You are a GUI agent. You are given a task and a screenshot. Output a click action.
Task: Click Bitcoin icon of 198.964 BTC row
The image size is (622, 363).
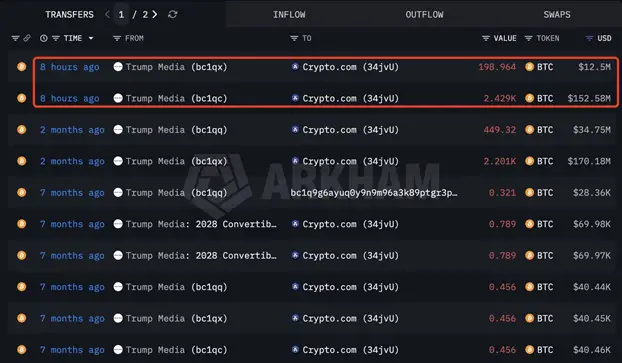click(x=529, y=67)
